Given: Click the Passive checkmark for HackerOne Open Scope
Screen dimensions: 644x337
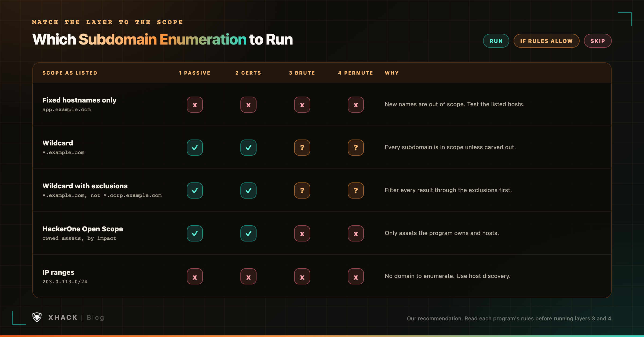Looking at the screenshot, I should (x=195, y=233).
